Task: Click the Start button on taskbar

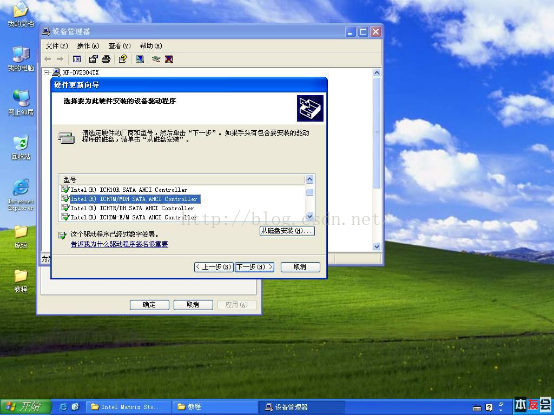Action: [25, 407]
